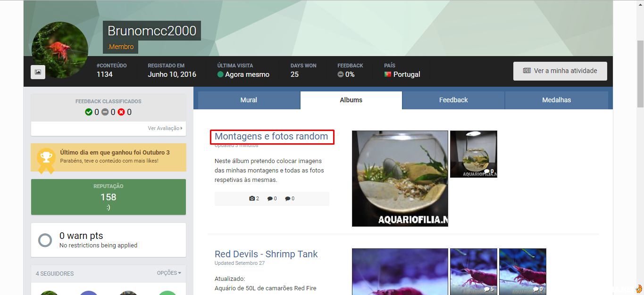Screen dimensions: 644x295
Task: Click the Último dia em que ganhou message
Action: coord(115,153)
